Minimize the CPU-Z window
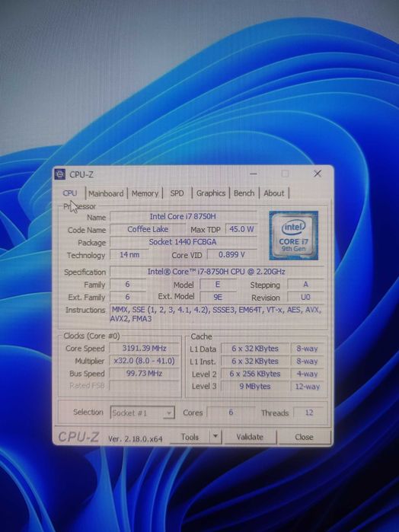Image resolution: width=399 pixels, height=532 pixels. pos(254,174)
